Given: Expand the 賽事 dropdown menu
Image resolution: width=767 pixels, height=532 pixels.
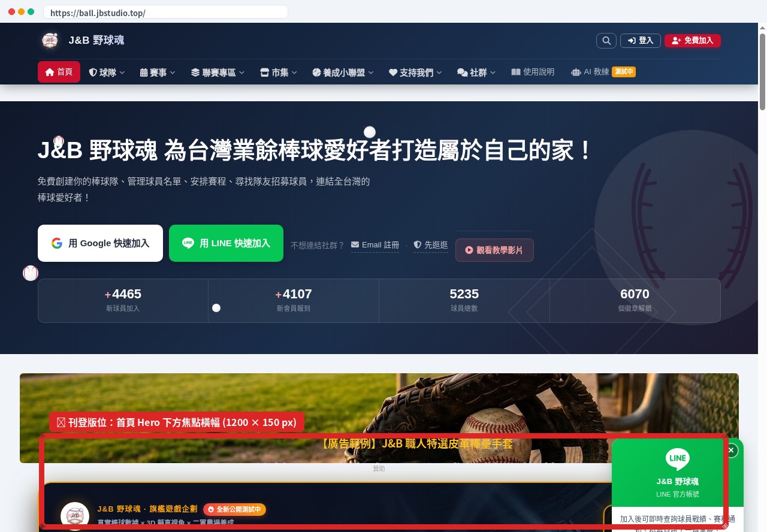Looking at the screenshot, I should coord(158,72).
